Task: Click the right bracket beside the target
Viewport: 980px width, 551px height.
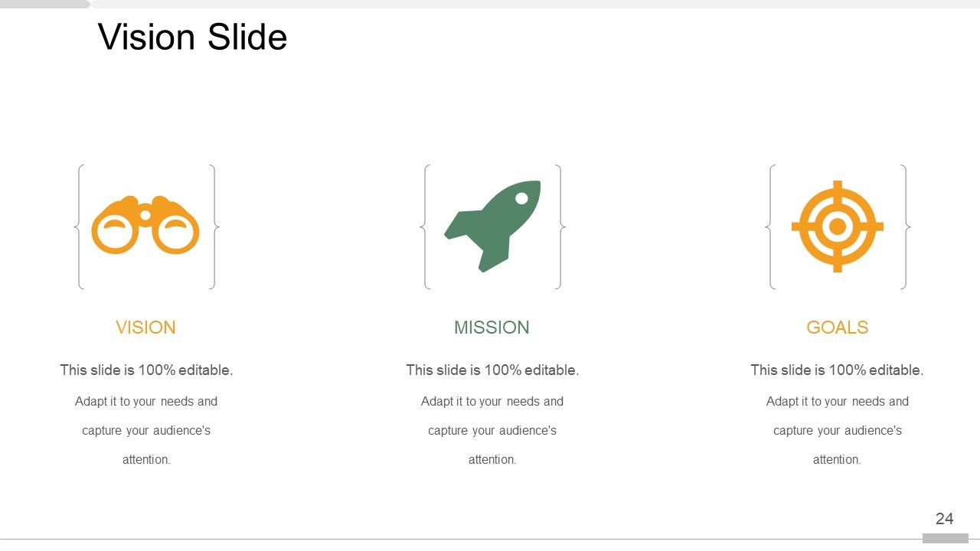Action: 905,227
